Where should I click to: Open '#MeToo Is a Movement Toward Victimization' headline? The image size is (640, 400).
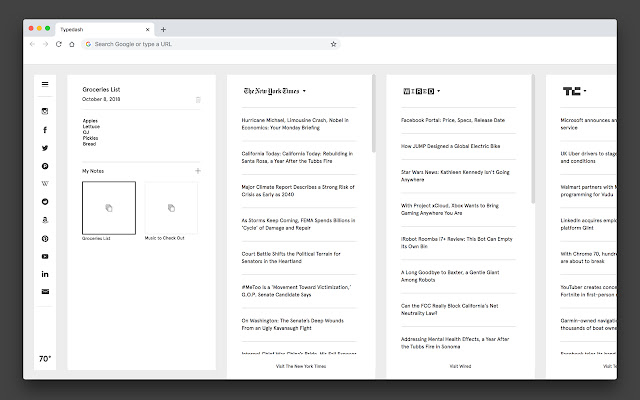(296, 291)
